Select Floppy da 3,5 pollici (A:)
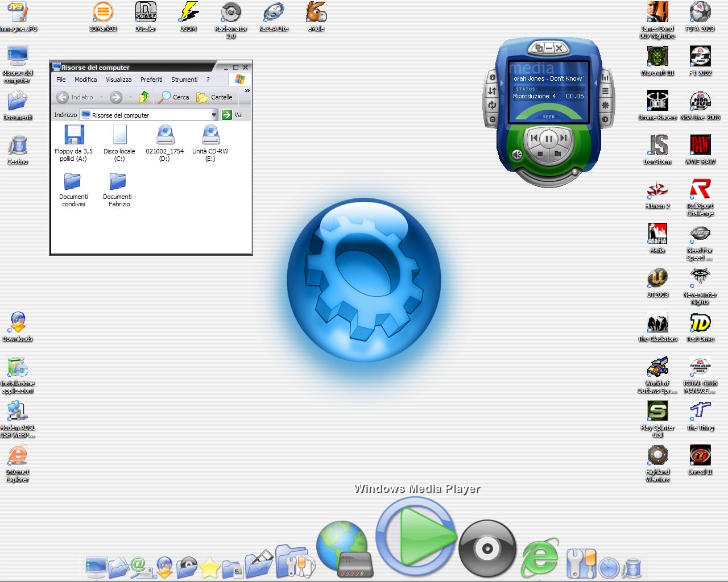Viewport: 728px width, 582px height. (x=73, y=143)
